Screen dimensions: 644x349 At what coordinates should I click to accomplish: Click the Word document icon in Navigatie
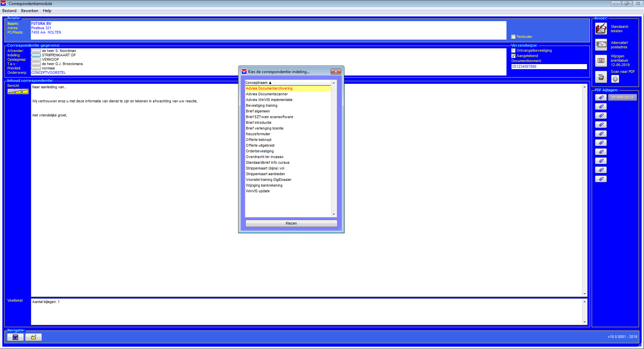coord(15,337)
